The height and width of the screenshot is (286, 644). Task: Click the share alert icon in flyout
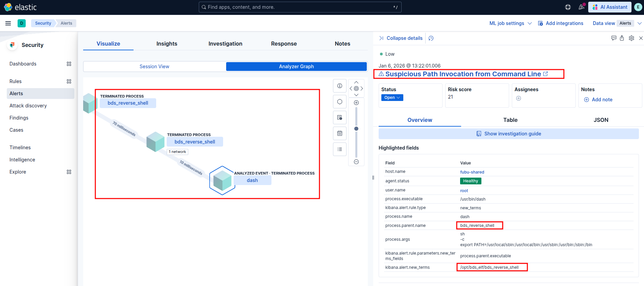click(622, 38)
